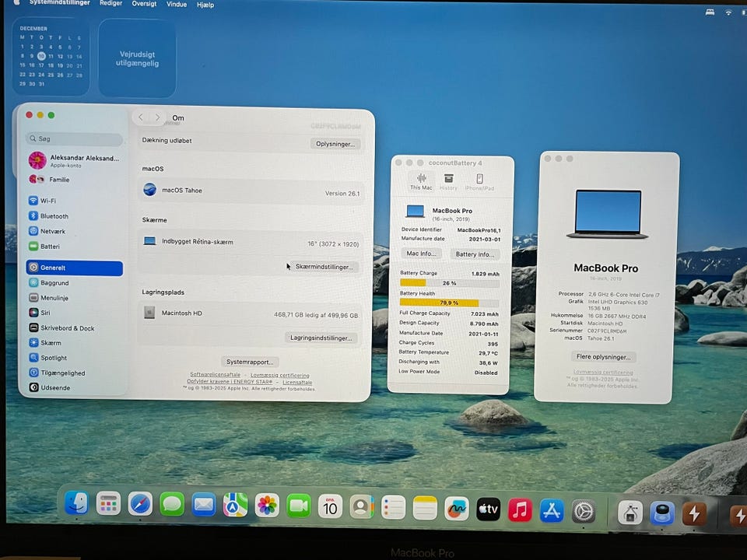
Task: Switch to History tab in coconutBattery
Action: click(448, 182)
